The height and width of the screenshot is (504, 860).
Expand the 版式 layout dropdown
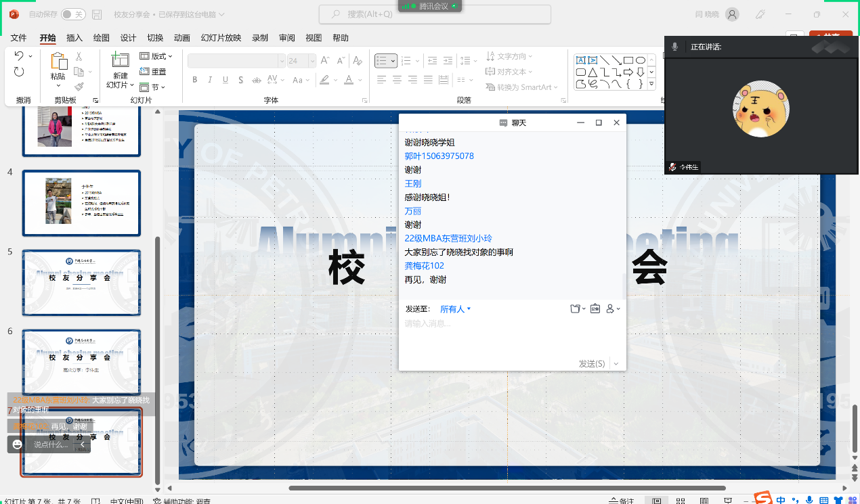(x=156, y=56)
